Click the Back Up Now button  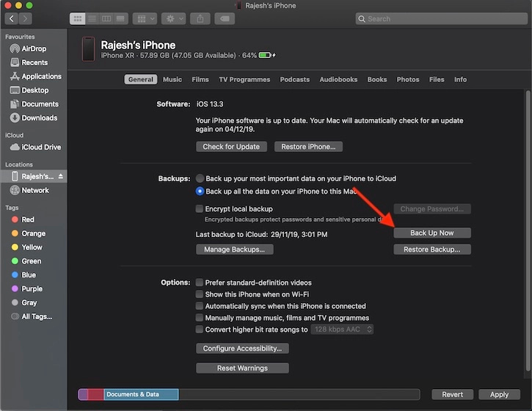click(431, 233)
